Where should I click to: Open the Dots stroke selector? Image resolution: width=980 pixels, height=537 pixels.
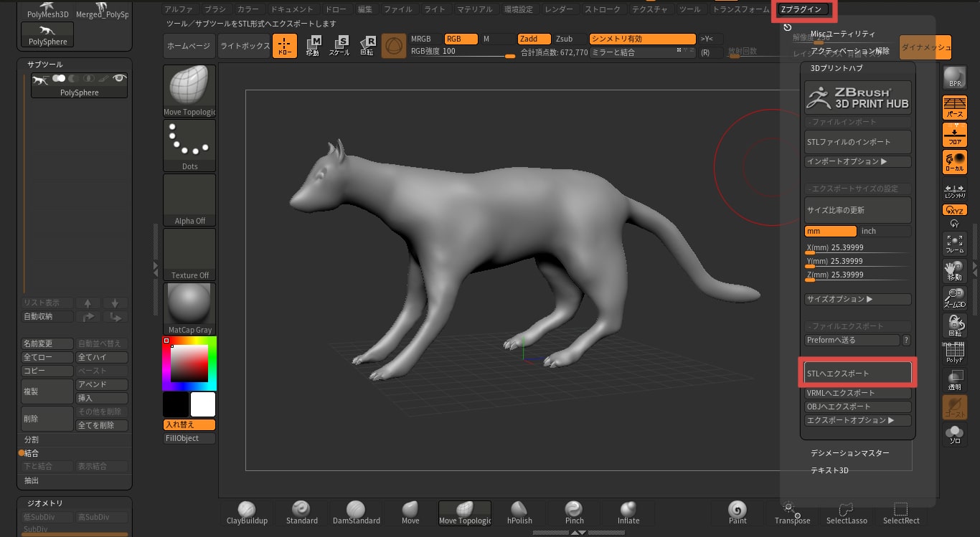189,146
